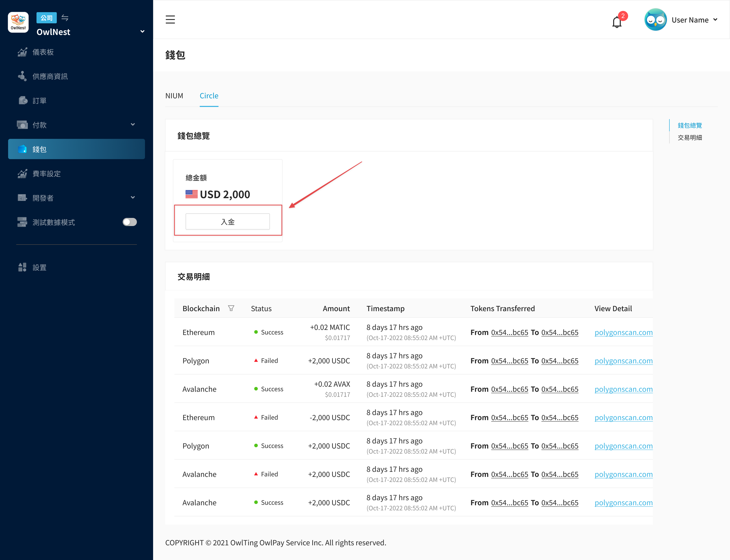Click the 儀表板 dashboard icon

[22, 52]
